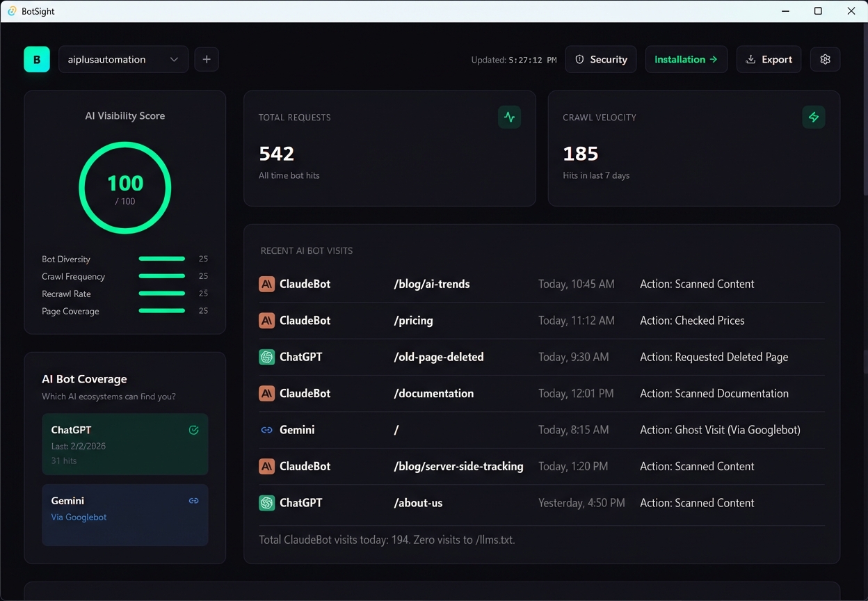The height and width of the screenshot is (601, 868).
Task: Select the ClaudeBot icon beside /pricing
Action: (266, 320)
